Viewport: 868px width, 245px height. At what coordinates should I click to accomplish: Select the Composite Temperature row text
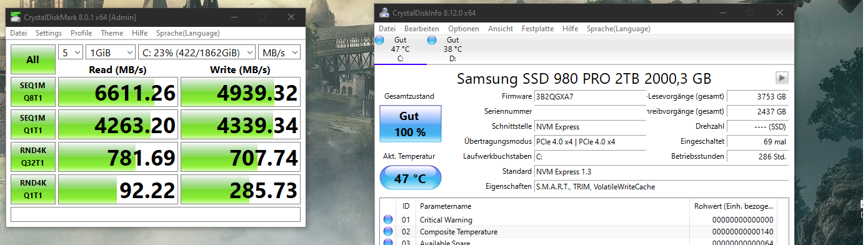[x=459, y=231]
